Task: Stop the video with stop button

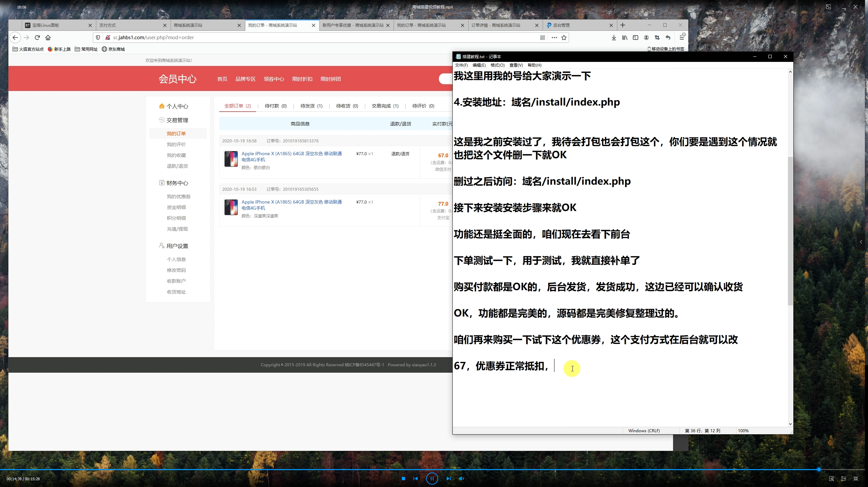Action: pyautogui.click(x=403, y=479)
